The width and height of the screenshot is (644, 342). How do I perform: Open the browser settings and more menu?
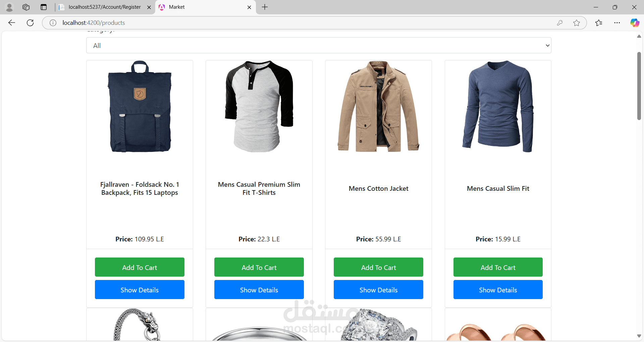pos(617,23)
